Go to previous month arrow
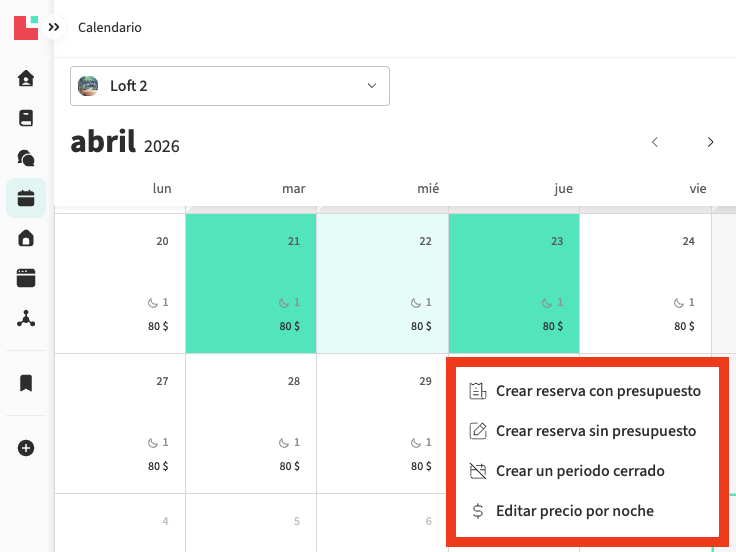This screenshot has height=552, width=736. pyautogui.click(x=655, y=142)
